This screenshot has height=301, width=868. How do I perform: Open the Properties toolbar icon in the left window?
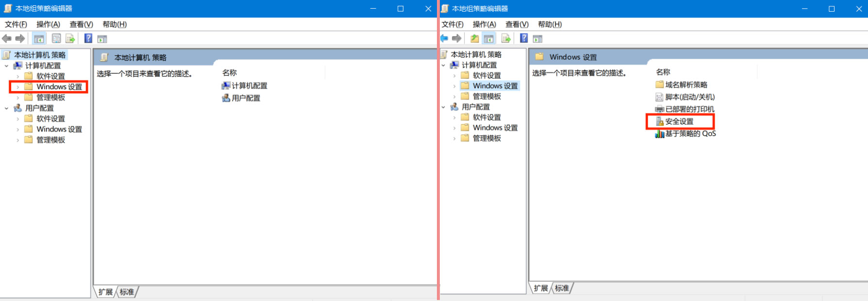[x=56, y=39]
